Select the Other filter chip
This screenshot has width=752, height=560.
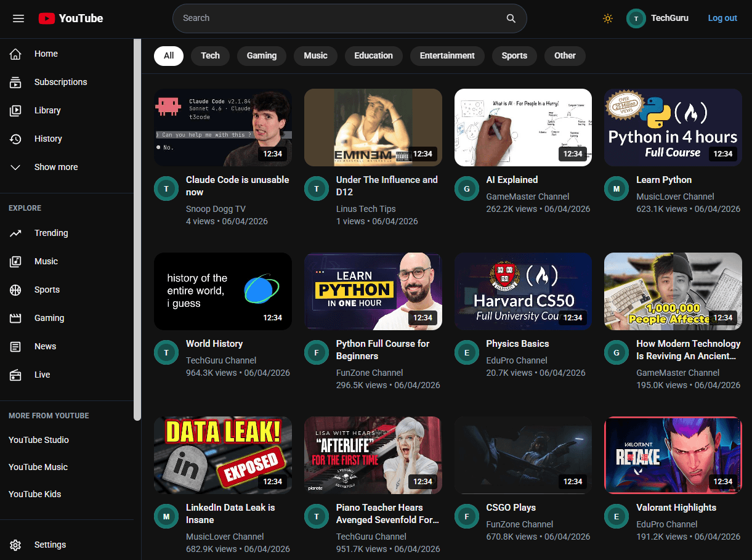coord(565,55)
